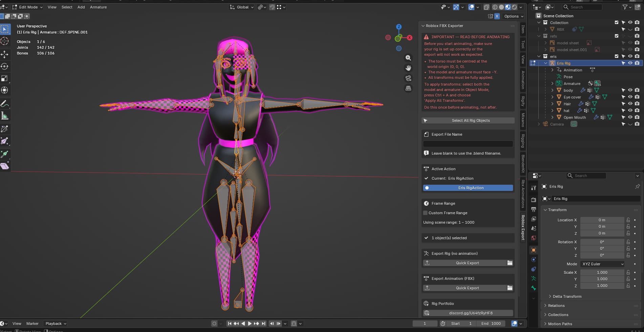Select the Measure tool
Viewport: 644px width, 332px height.
(5, 116)
